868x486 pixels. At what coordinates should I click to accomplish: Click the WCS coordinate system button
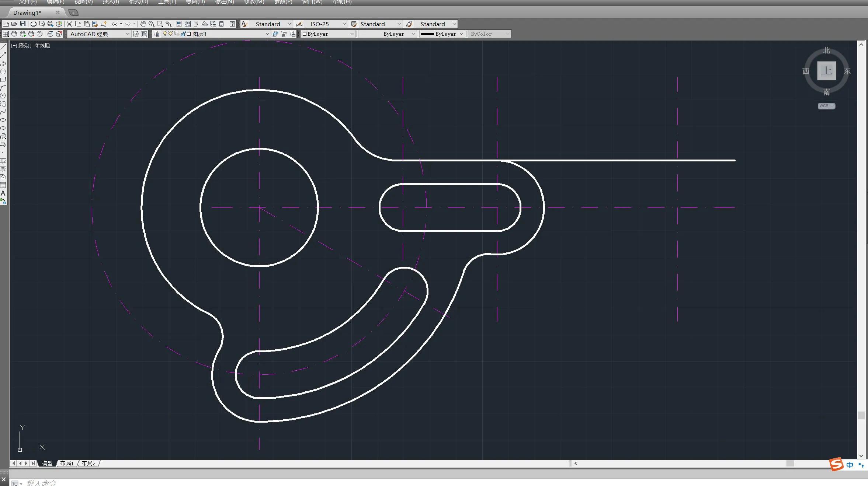826,106
